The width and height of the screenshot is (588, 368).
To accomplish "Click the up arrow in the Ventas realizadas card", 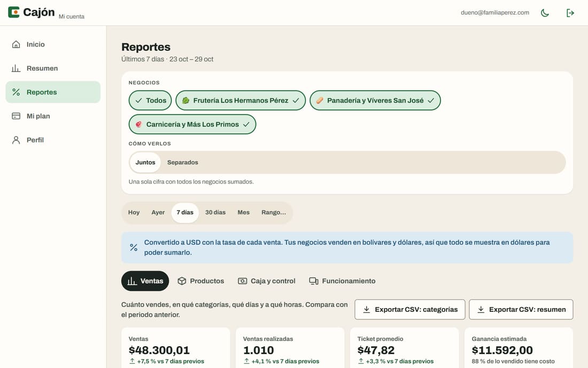I will [x=246, y=361].
